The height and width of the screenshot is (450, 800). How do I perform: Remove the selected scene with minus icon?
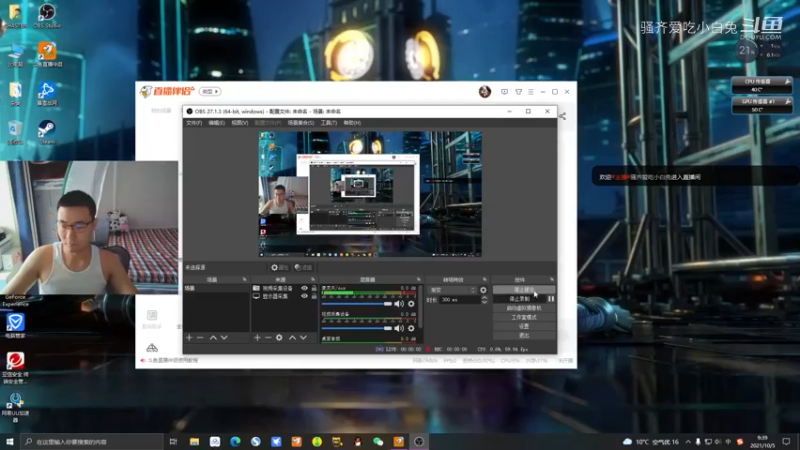coord(200,338)
